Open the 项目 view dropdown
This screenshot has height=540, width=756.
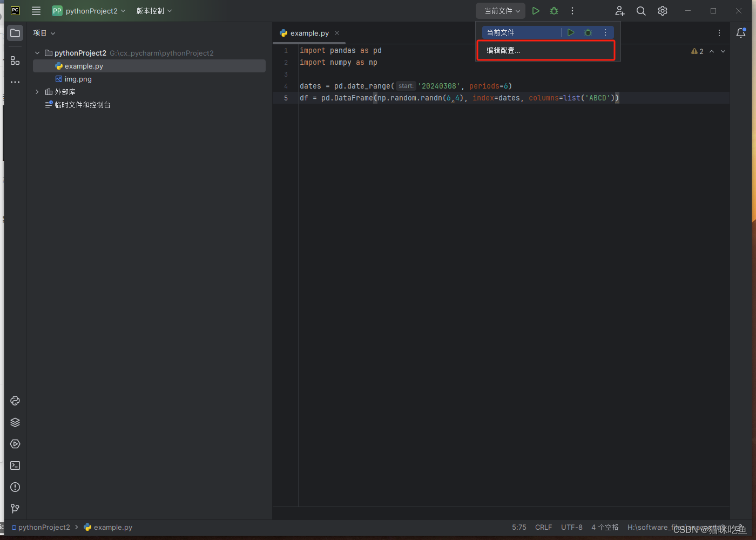coord(44,33)
